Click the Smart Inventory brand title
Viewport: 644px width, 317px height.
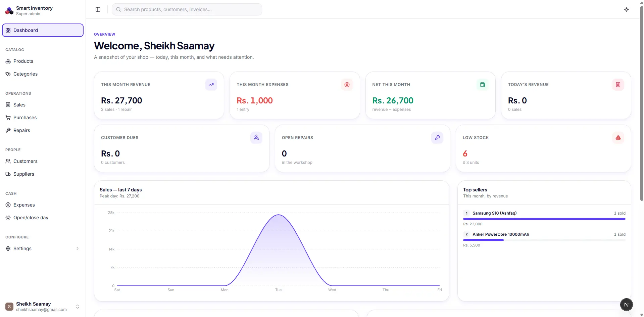coord(34,8)
